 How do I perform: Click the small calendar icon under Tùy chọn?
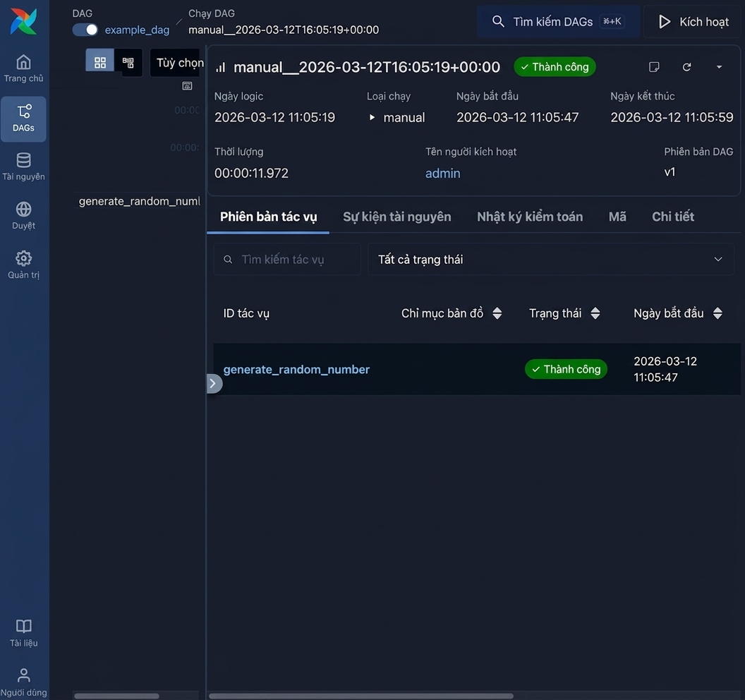coord(187,85)
